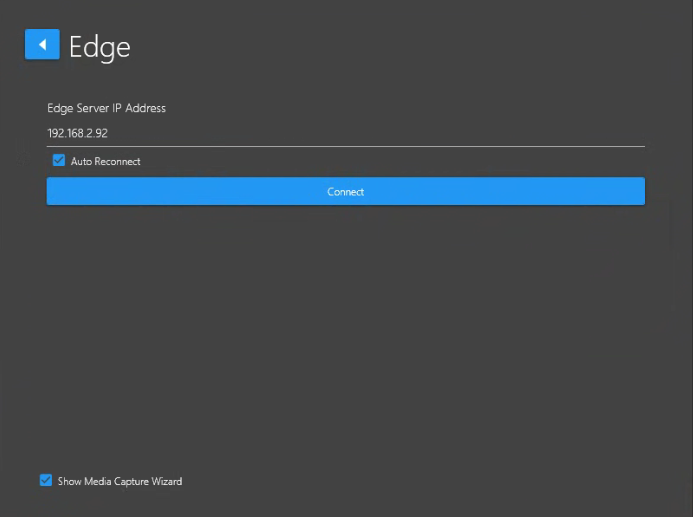Return to the previous screen via arrow
The width and height of the screenshot is (693, 517).
click(x=42, y=45)
